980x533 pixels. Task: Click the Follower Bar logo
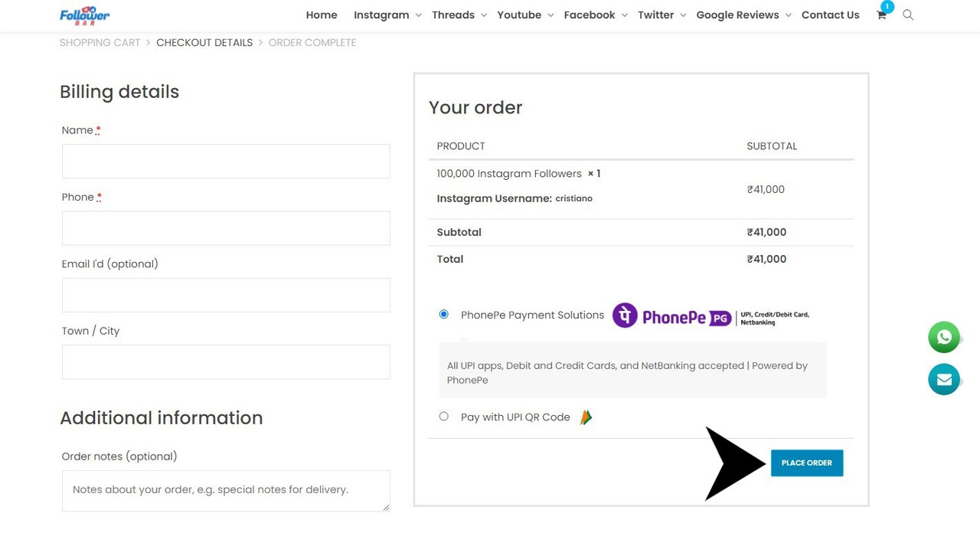point(84,15)
